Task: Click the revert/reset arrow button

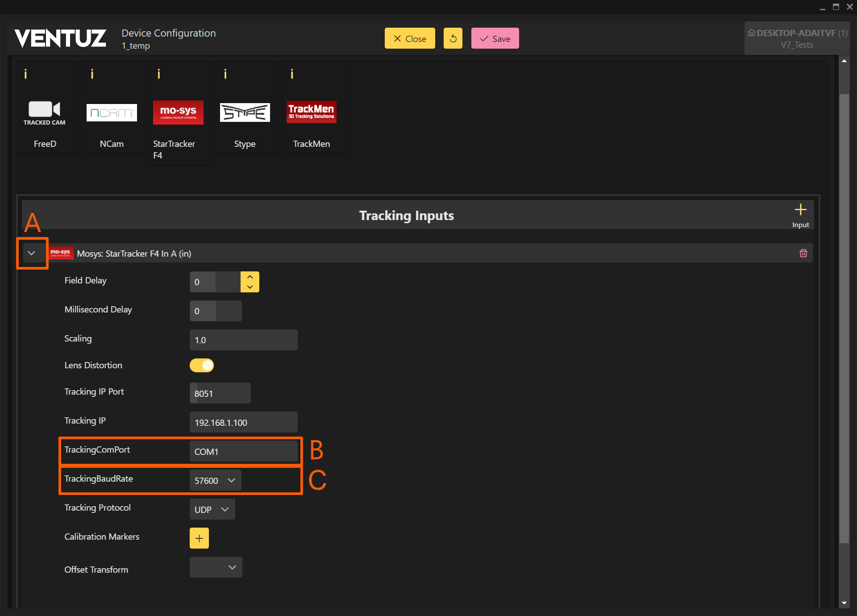Action: pos(453,38)
